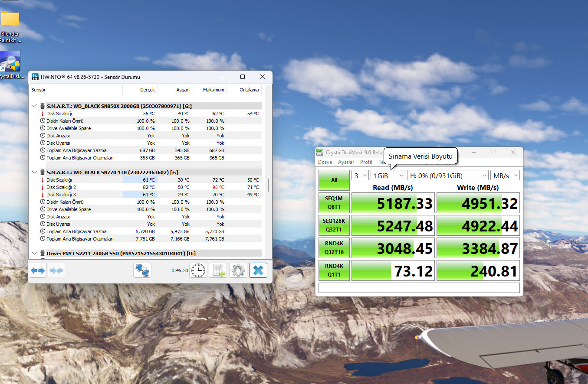
Task: Click the 5247.48 SEQ128K read result
Action: pyautogui.click(x=393, y=225)
